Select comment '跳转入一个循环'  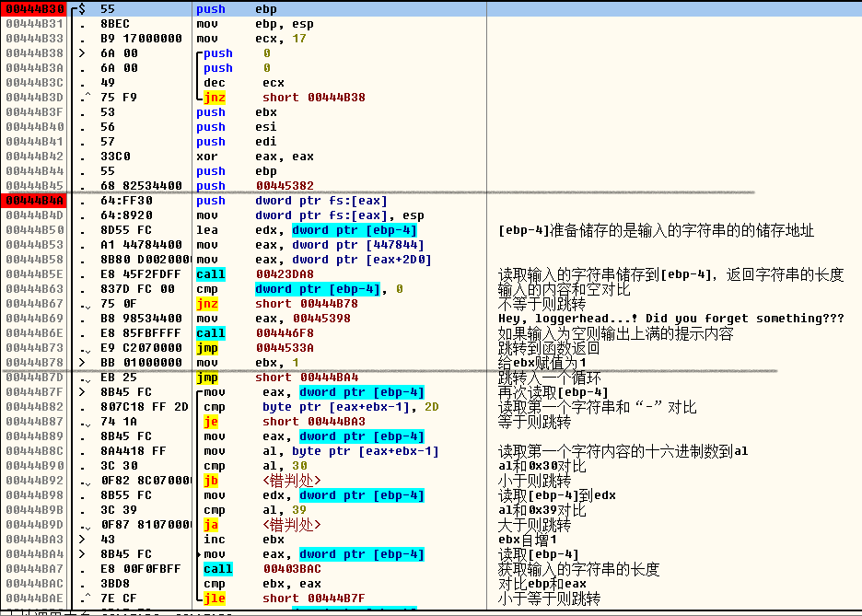(550, 378)
